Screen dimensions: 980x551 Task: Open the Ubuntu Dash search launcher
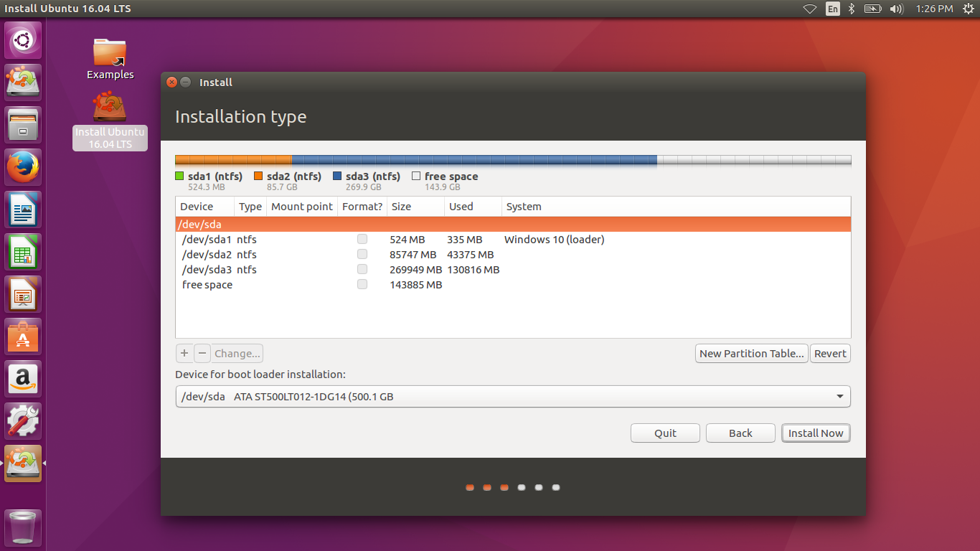(23, 39)
